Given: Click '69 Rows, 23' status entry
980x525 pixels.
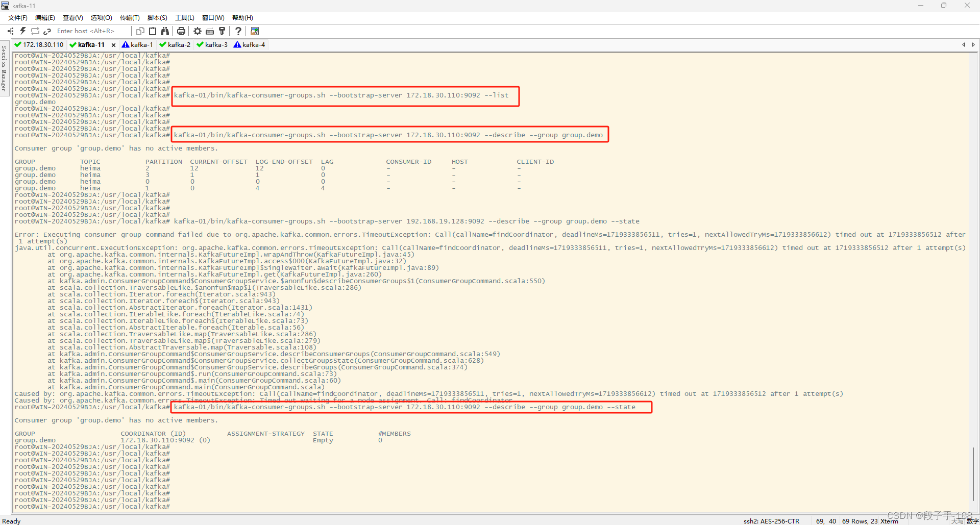Looking at the screenshot, I should pyautogui.click(x=860, y=521).
